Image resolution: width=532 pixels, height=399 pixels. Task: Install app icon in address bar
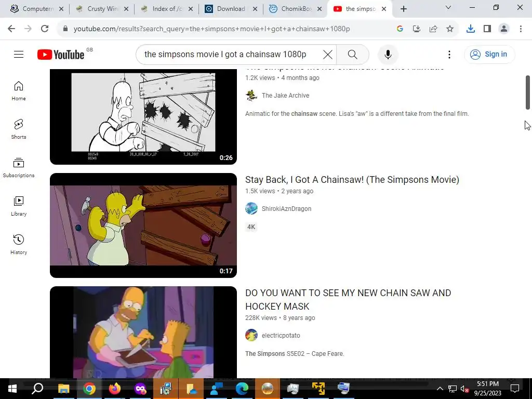click(x=417, y=29)
